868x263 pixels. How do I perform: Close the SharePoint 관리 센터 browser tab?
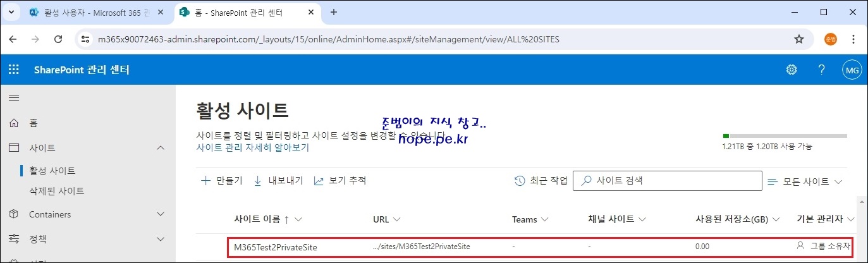pos(311,13)
